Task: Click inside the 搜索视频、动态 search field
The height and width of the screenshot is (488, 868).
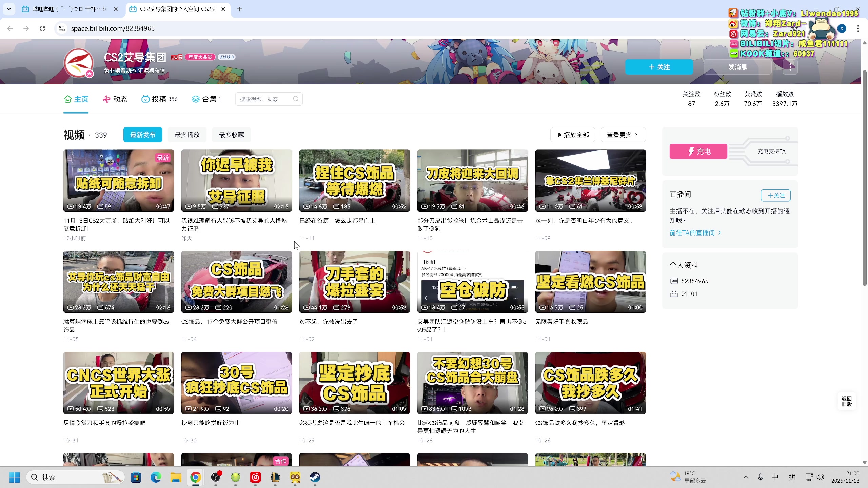Action: pyautogui.click(x=264, y=99)
